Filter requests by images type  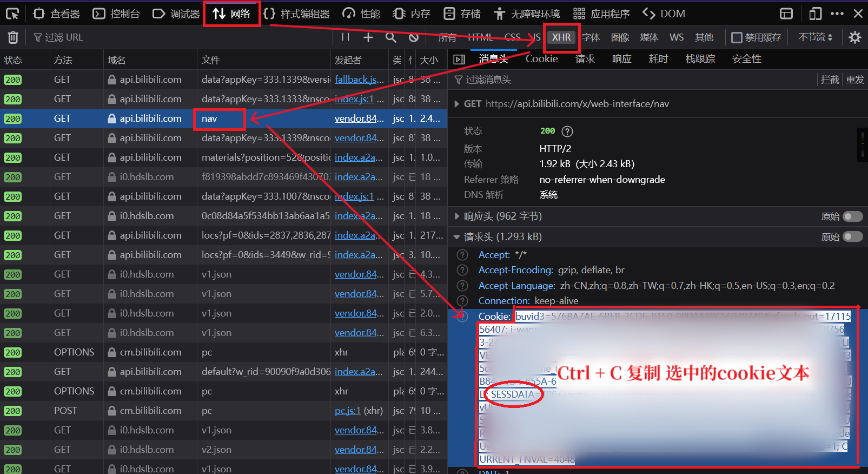pyautogui.click(x=620, y=37)
